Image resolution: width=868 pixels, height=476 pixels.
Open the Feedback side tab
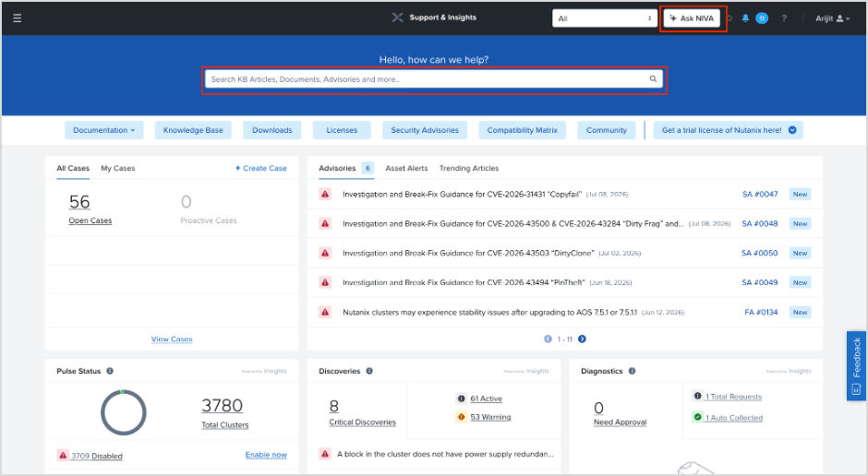point(856,365)
